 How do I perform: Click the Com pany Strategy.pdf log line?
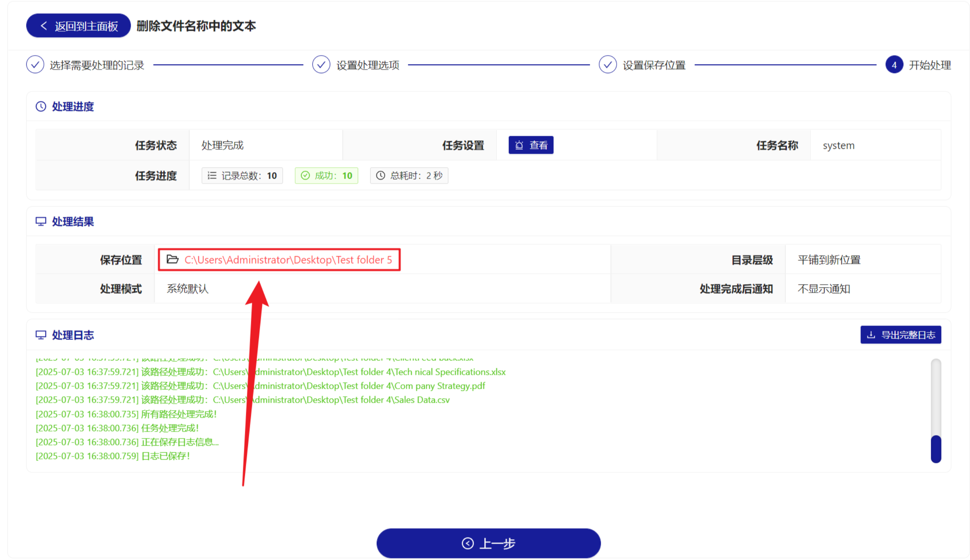[x=260, y=386]
